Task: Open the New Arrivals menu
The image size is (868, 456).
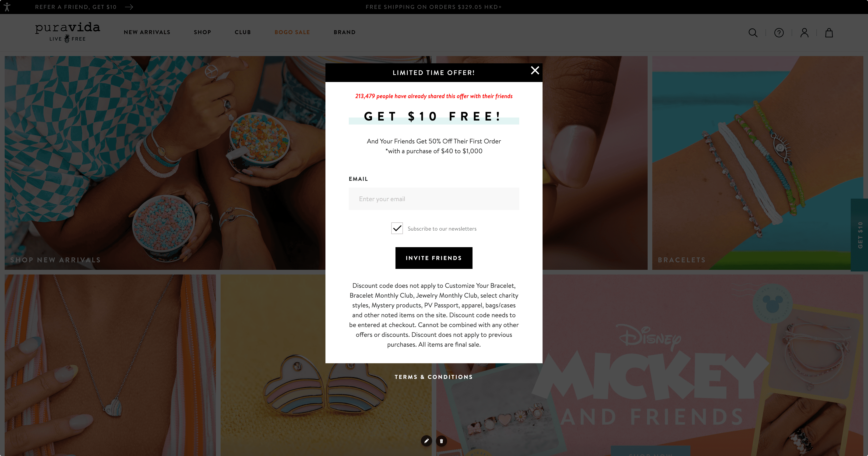Action: coord(147,32)
